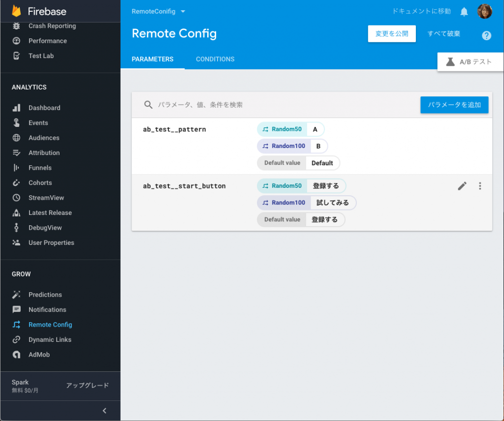Select the ab_test__start_button parameter name
Screen dimensions: 504x421
pyautogui.click(x=184, y=186)
